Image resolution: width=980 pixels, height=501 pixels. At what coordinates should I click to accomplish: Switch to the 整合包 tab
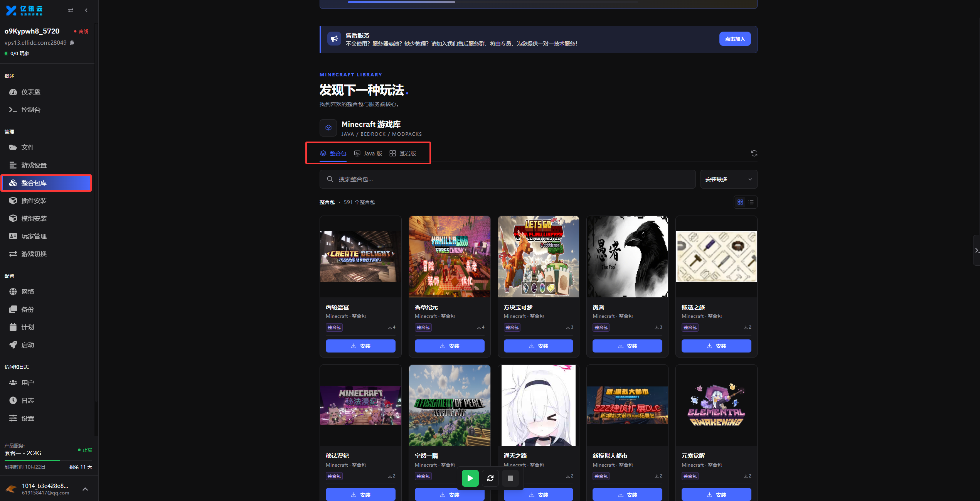click(333, 154)
